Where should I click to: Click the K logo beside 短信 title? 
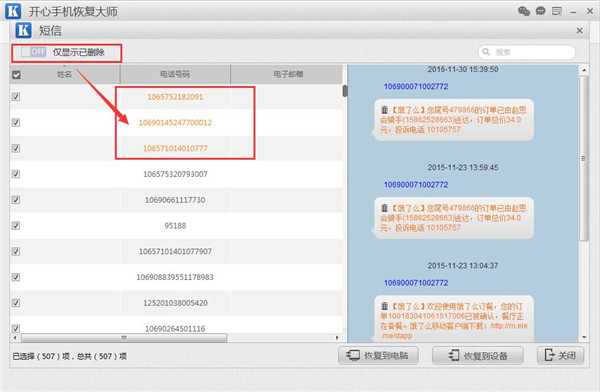pos(23,30)
